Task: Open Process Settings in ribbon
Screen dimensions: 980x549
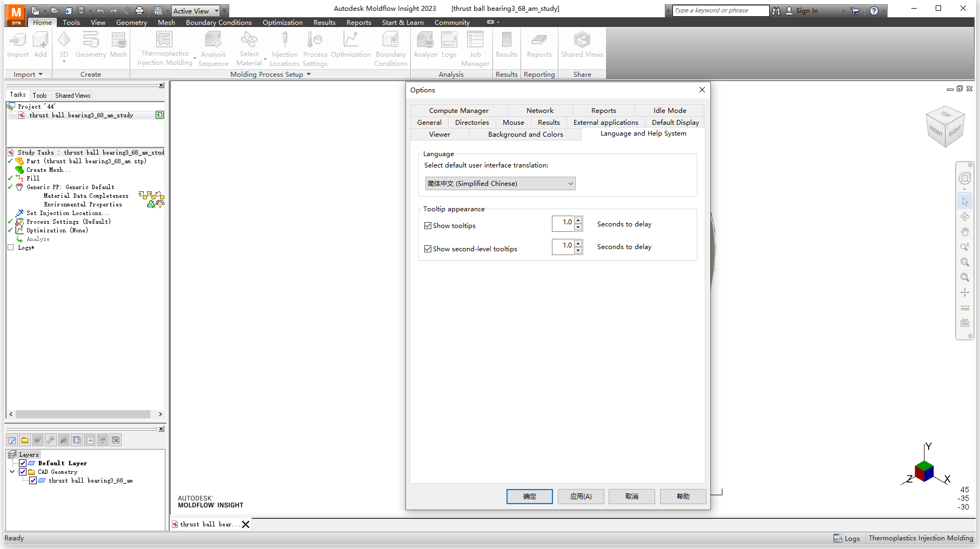Action: click(x=315, y=49)
